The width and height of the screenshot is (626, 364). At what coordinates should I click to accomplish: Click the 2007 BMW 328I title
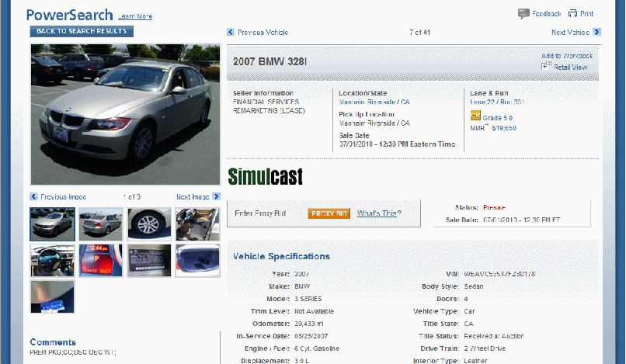[270, 61]
